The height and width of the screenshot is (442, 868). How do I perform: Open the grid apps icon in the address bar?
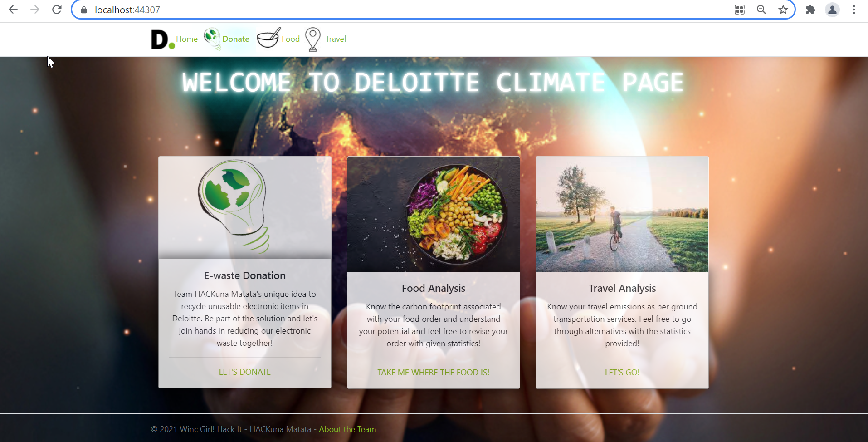click(x=740, y=10)
